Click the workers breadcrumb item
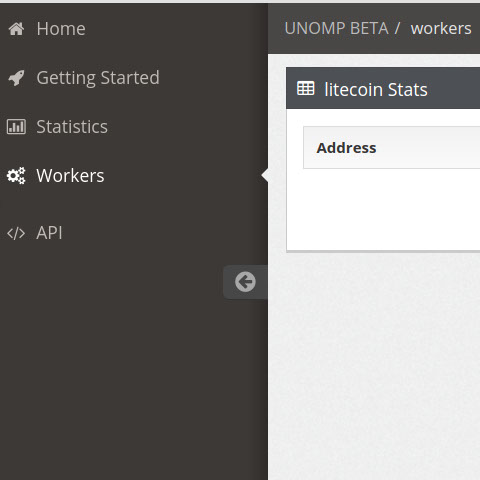480x480 pixels. click(441, 29)
